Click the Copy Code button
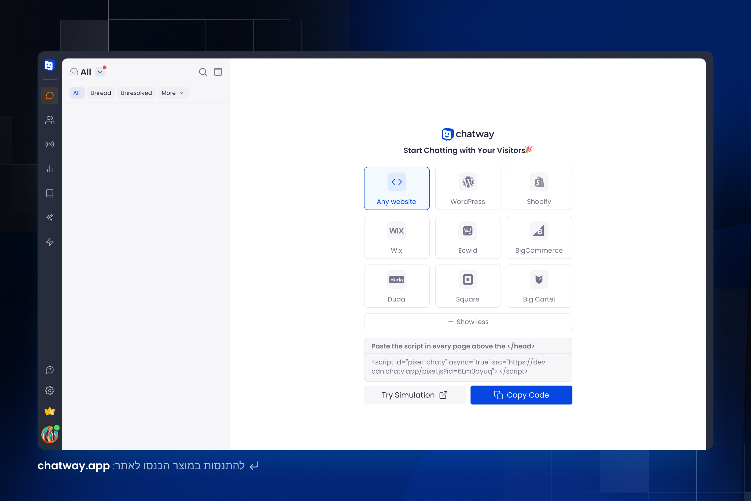 click(x=521, y=395)
